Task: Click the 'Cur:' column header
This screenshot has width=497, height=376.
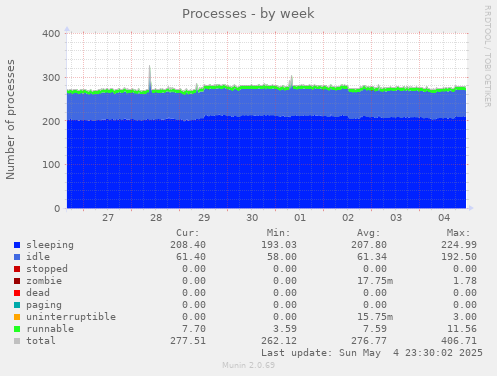Action: click(x=188, y=233)
